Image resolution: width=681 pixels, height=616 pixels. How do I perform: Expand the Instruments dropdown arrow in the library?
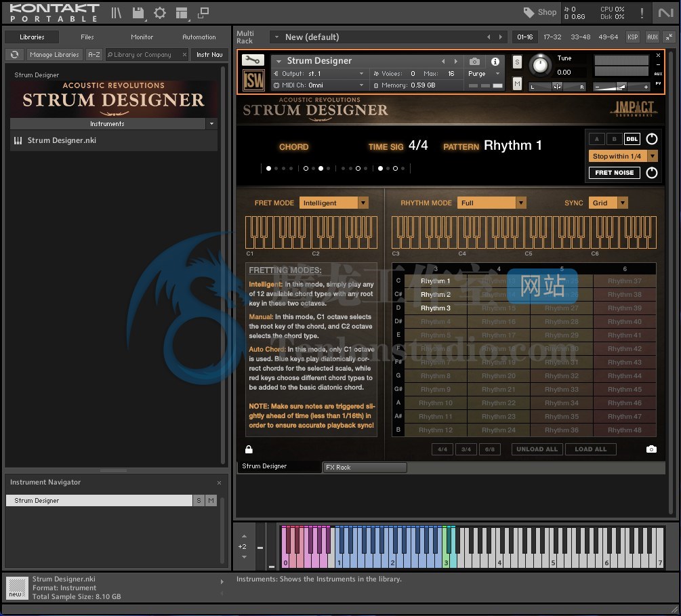click(x=211, y=124)
